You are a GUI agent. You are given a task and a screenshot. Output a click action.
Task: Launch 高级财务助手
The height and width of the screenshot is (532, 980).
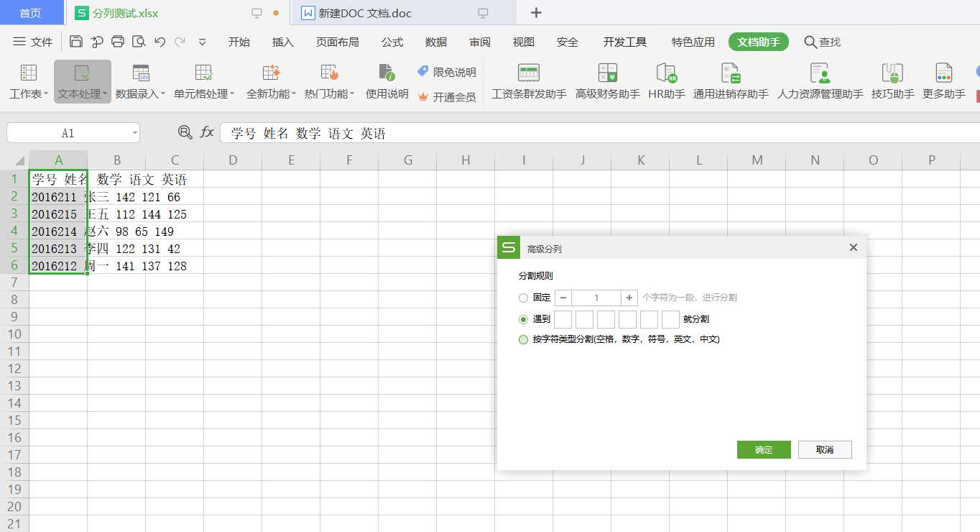click(x=608, y=81)
